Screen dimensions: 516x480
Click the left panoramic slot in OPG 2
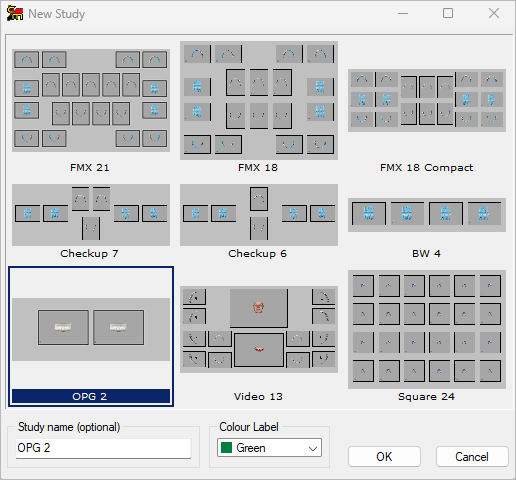coord(63,327)
